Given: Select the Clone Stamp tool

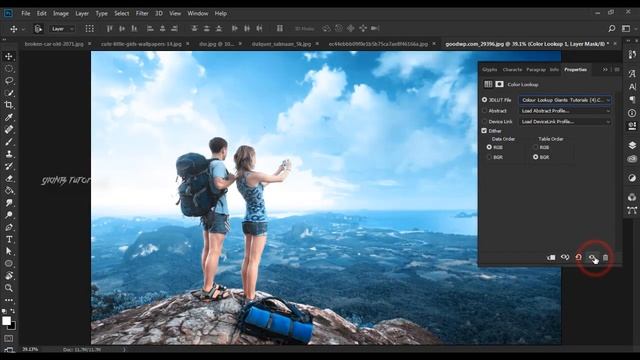Looking at the screenshot, I should (x=9, y=154).
